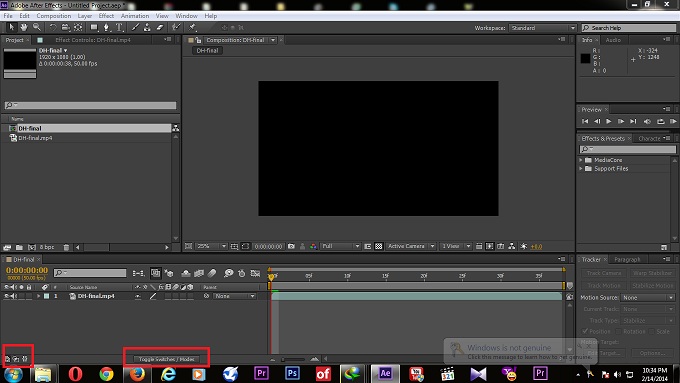Click Show Channel color icon in viewer
Image resolution: width=680 pixels, height=383 pixels.
point(313,246)
